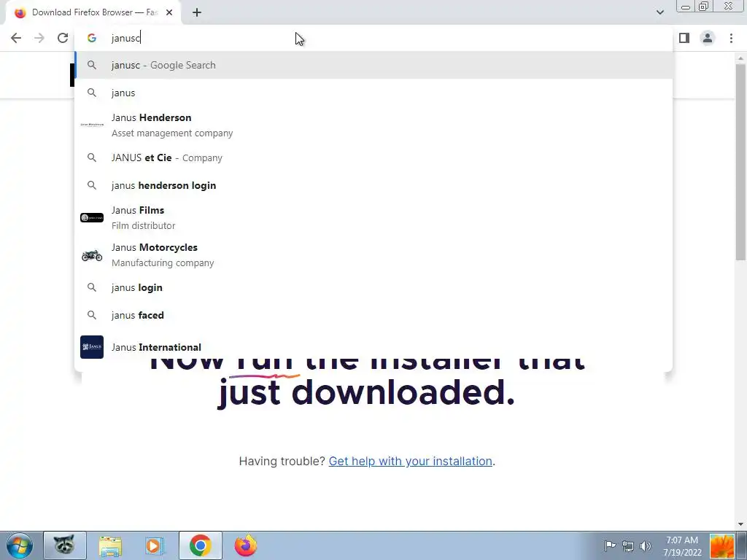Expand the tab search chevron
The image size is (747, 560).
[x=659, y=12]
